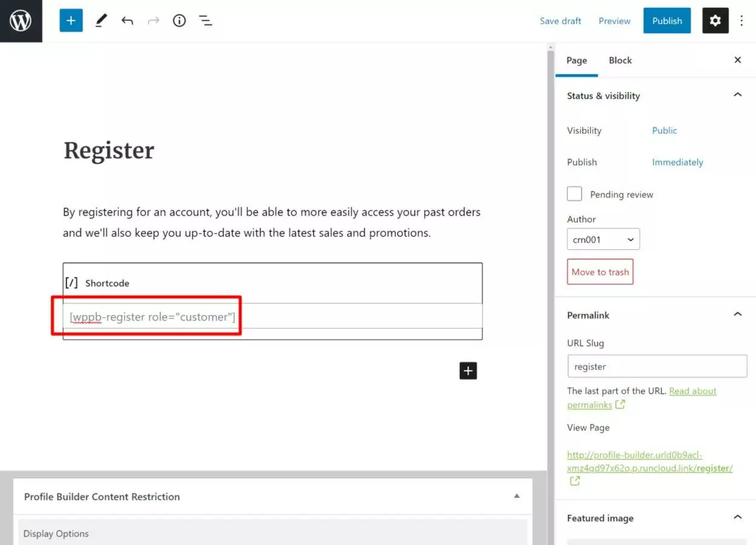Image resolution: width=756 pixels, height=545 pixels.
Task: Click into the URL Slug field
Action: coord(657,367)
